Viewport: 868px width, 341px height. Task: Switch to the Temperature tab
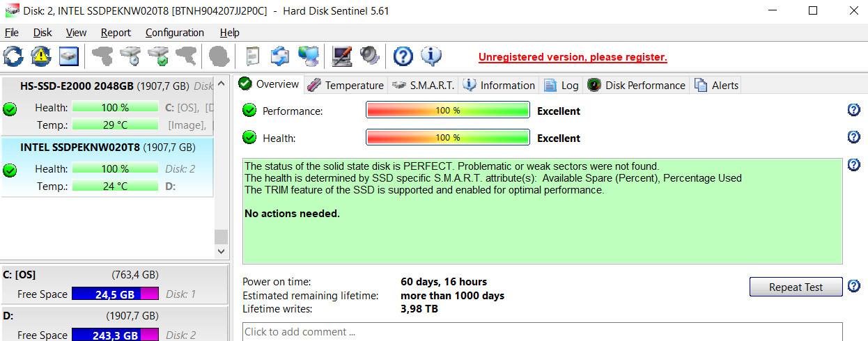pyautogui.click(x=346, y=85)
